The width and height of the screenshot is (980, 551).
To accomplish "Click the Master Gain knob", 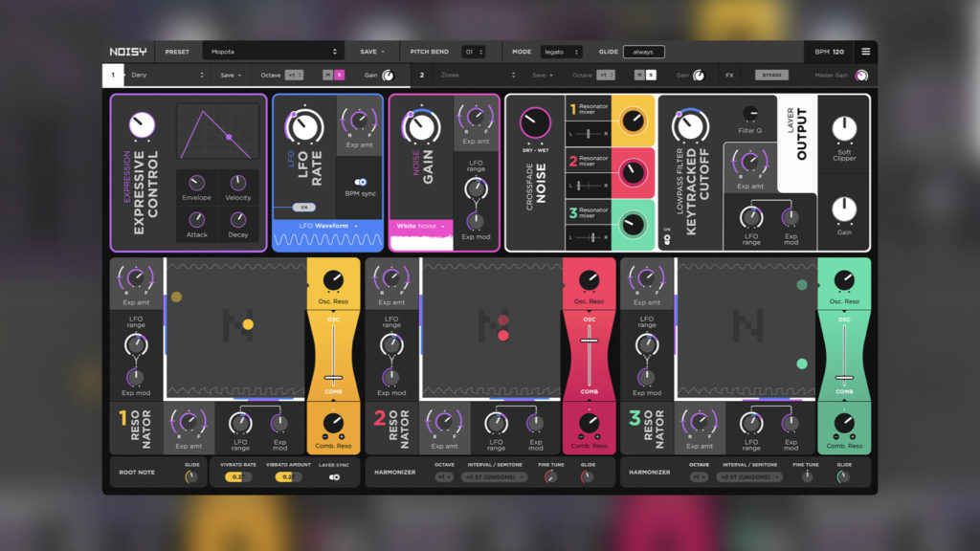I will (x=861, y=76).
